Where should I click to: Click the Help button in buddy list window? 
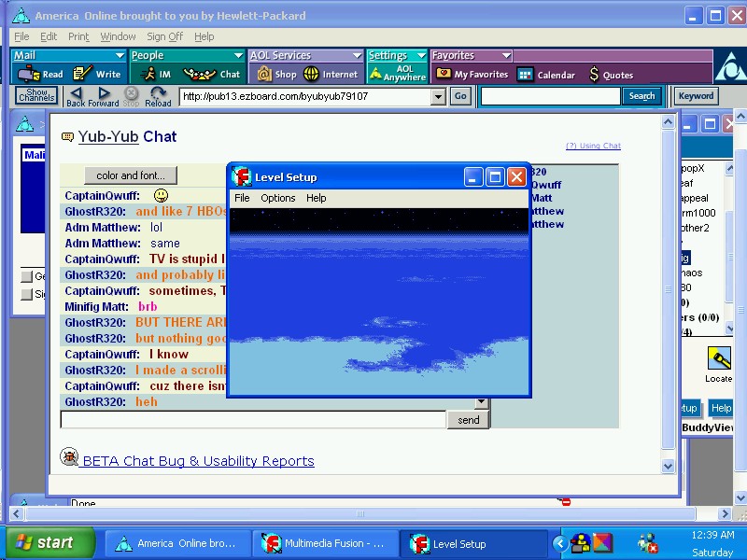point(720,408)
